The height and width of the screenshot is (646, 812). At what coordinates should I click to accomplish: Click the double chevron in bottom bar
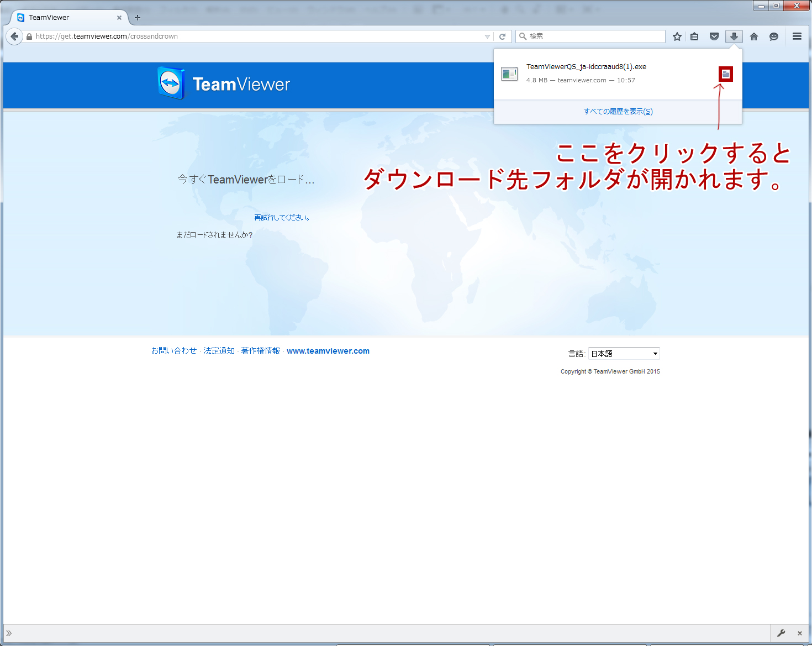pyautogui.click(x=9, y=633)
